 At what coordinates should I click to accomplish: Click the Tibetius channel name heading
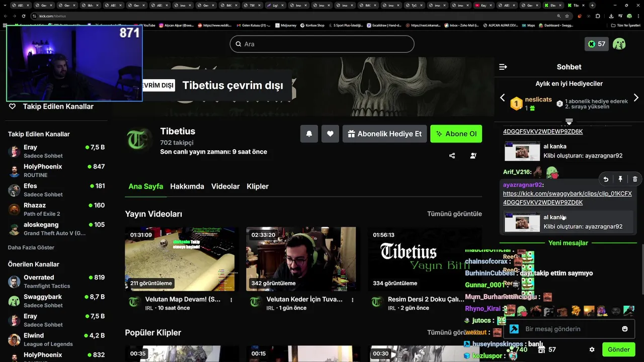tap(178, 131)
